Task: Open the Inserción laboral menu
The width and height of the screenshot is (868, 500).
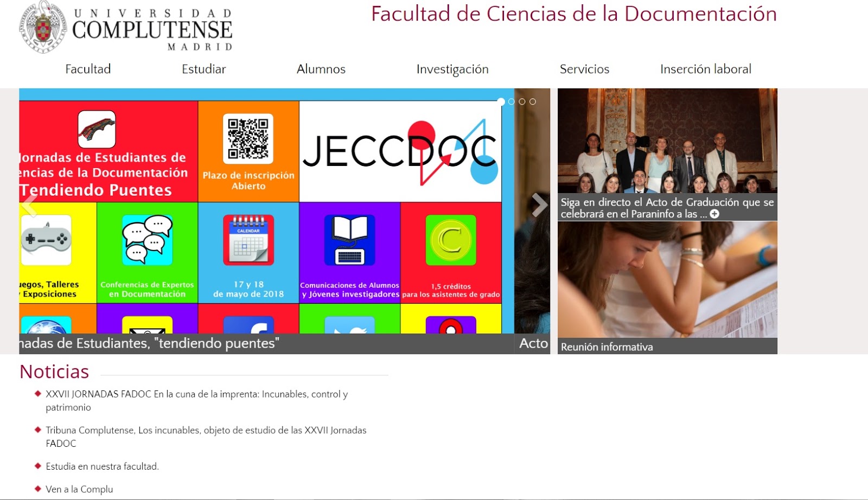Action: coord(706,69)
